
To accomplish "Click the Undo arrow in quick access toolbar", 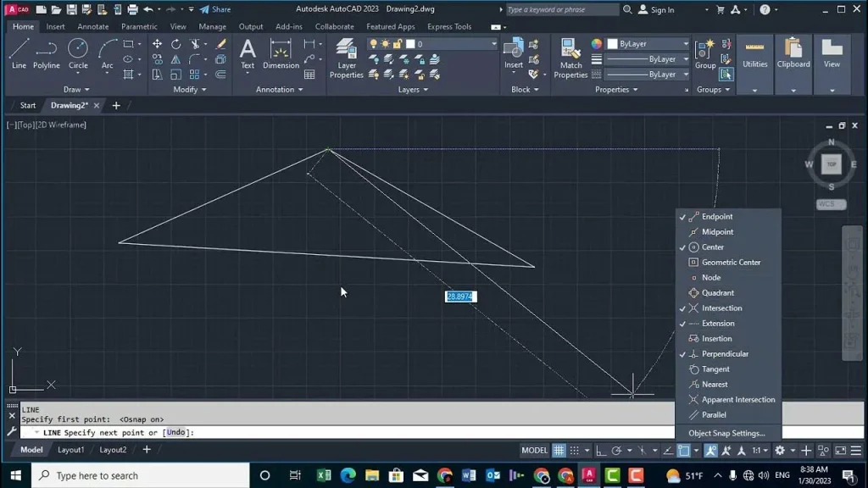I will point(147,9).
